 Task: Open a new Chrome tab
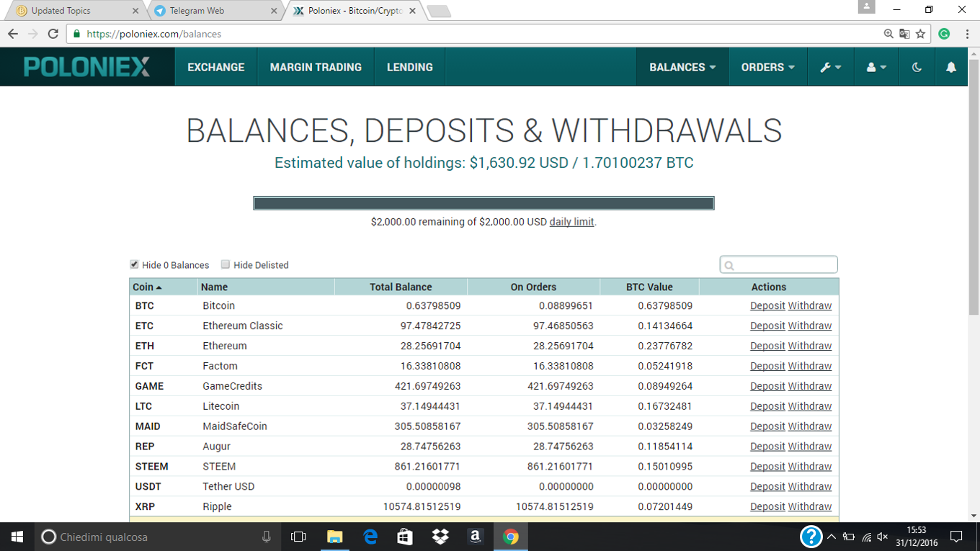(439, 11)
